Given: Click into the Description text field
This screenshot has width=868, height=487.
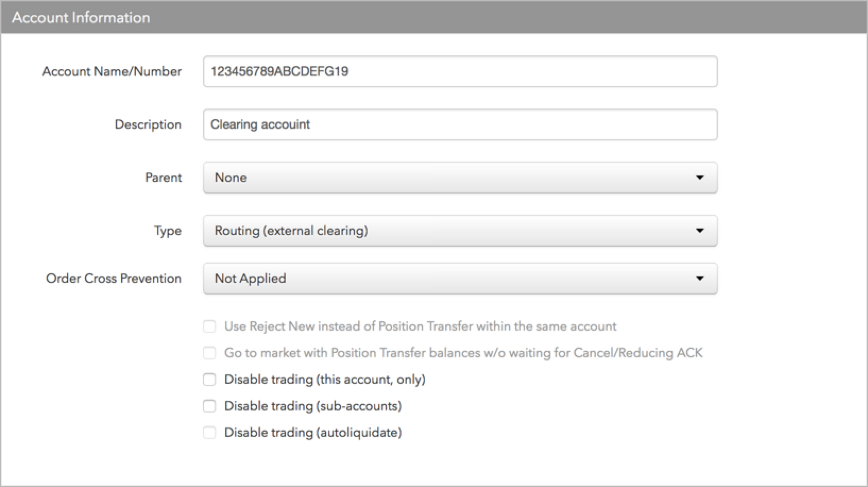Looking at the screenshot, I should pos(460,124).
